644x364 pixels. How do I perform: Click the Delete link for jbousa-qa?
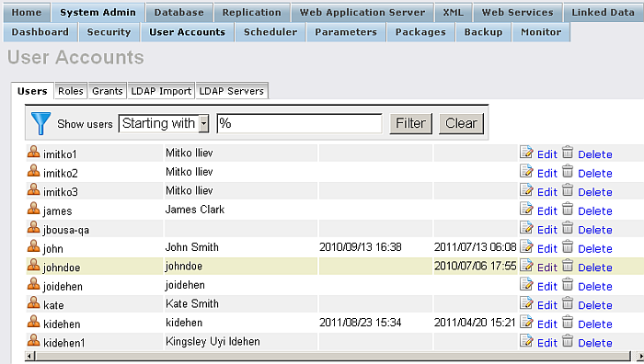(x=595, y=230)
